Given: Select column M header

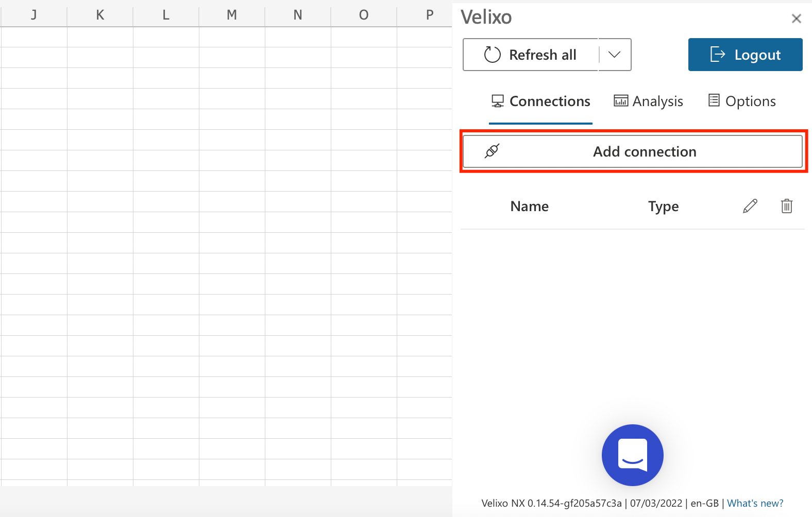Looking at the screenshot, I should click(x=232, y=14).
